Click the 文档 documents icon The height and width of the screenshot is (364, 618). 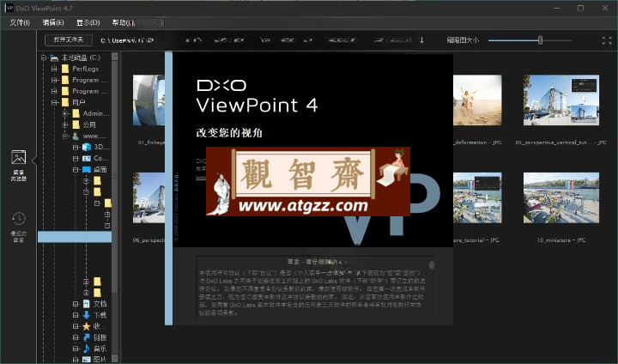[87, 304]
